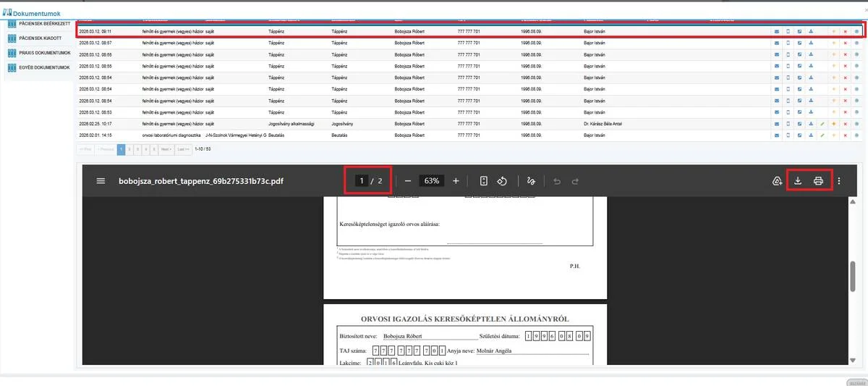Send the 09:11 Táppénz document by email

(x=778, y=32)
